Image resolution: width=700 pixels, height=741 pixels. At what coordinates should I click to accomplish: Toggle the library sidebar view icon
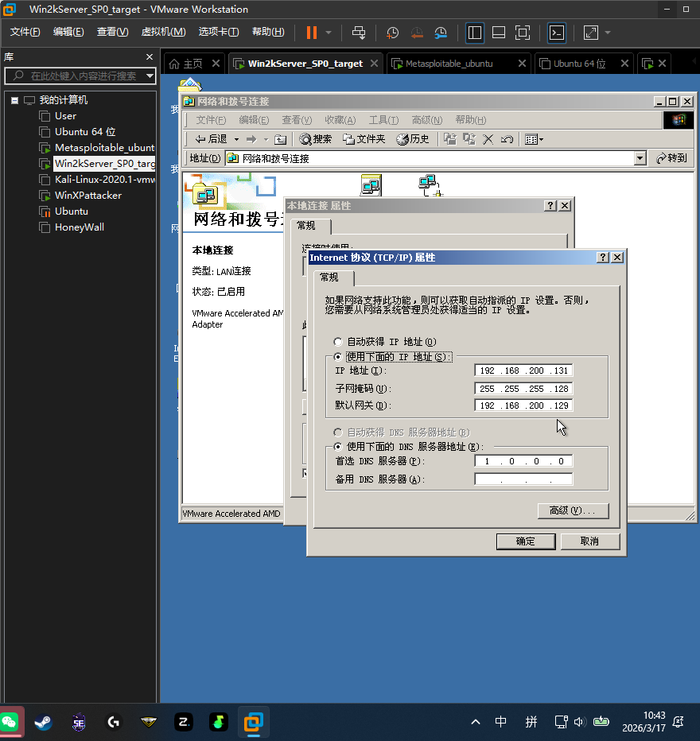[x=475, y=33]
